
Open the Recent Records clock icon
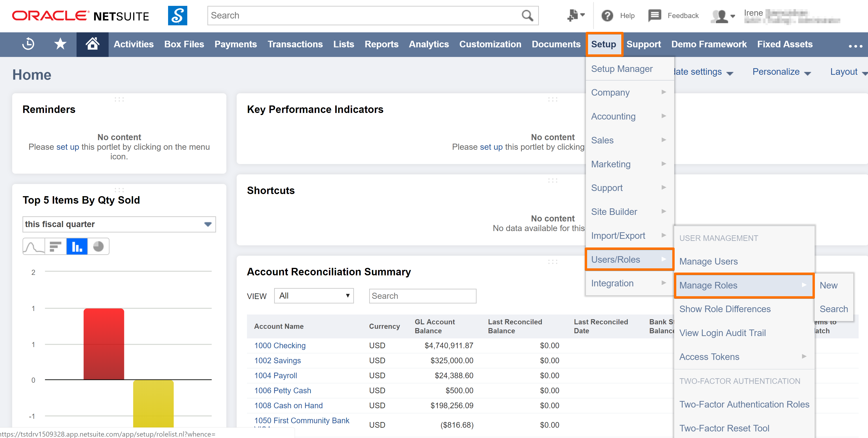(28, 44)
